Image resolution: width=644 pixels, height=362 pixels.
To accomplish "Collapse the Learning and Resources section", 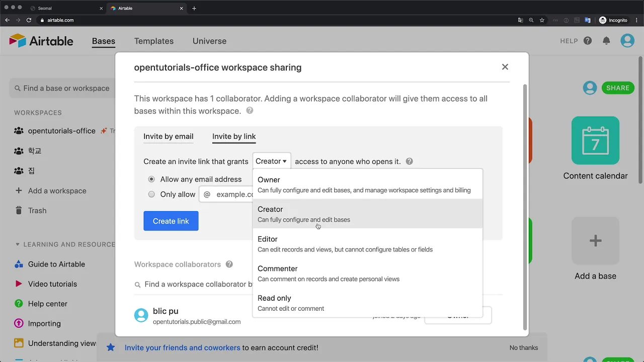I will coord(18,244).
